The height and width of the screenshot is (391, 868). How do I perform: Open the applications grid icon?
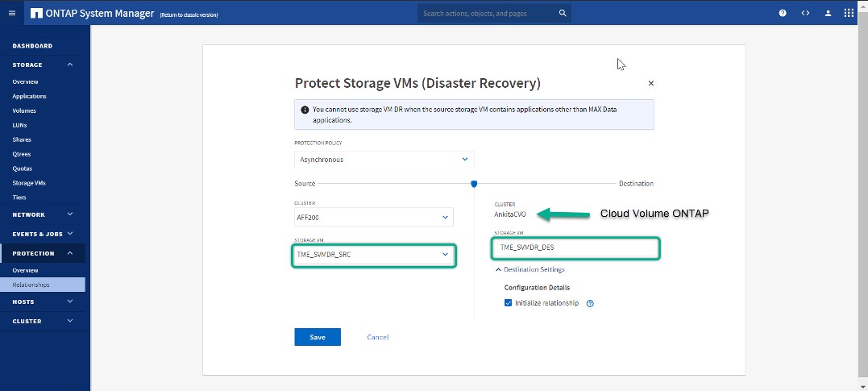[x=849, y=13]
